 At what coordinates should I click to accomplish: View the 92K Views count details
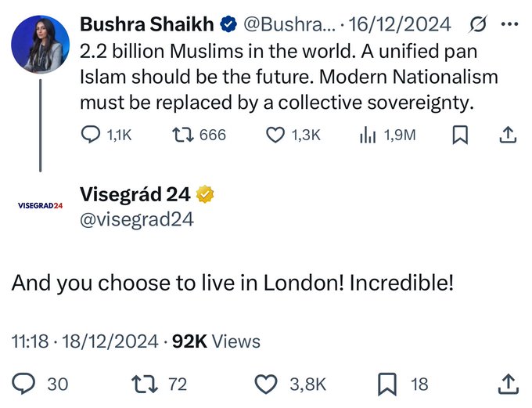tap(216, 341)
